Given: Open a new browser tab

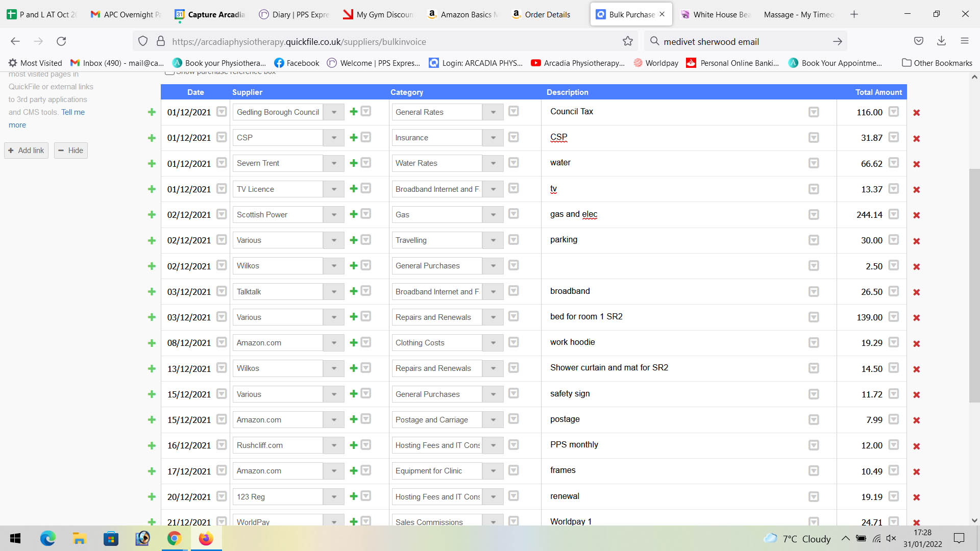Looking at the screenshot, I should pos(854,14).
